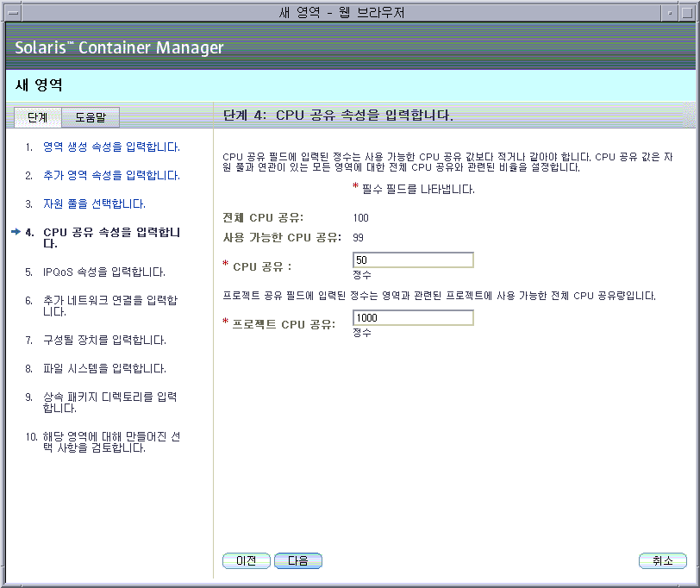Go to step 2 추가 영역 속성을 입력합니다
The width and height of the screenshot is (700, 588).
[111, 176]
